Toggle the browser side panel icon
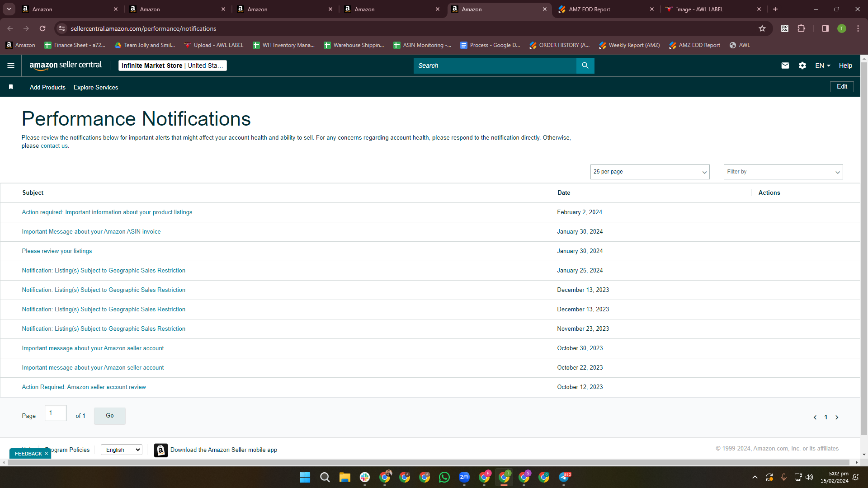Image resolution: width=868 pixels, height=488 pixels. click(826, 28)
